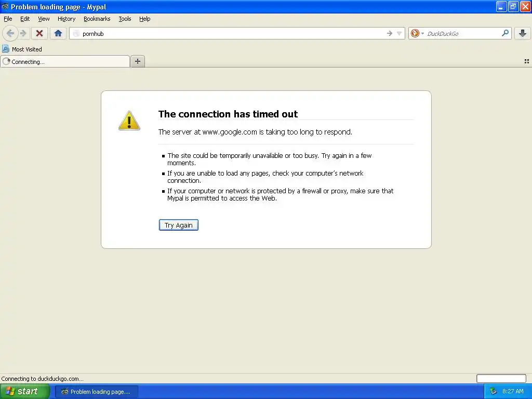Viewport: 532px width, 399px height.
Task: Open the View menu
Action: pos(44,19)
